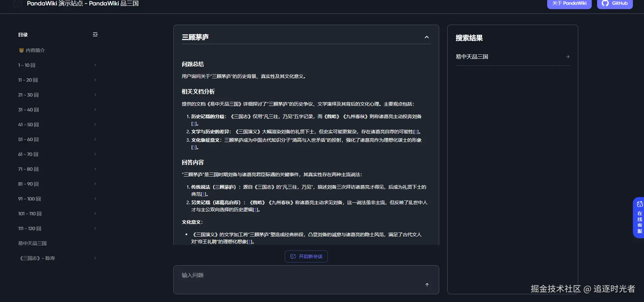Open 易中天品三国 search result
This screenshot has width=644, height=302.
click(x=513, y=57)
